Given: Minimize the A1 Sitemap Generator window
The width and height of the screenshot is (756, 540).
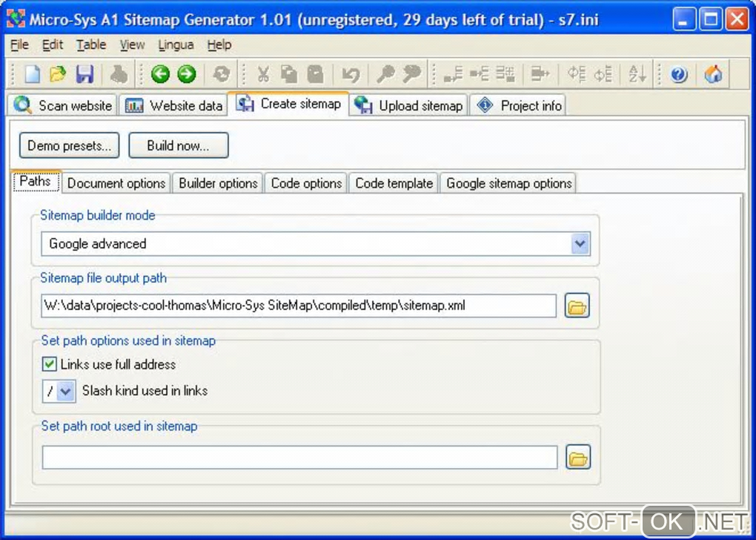Looking at the screenshot, I should point(684,19).
